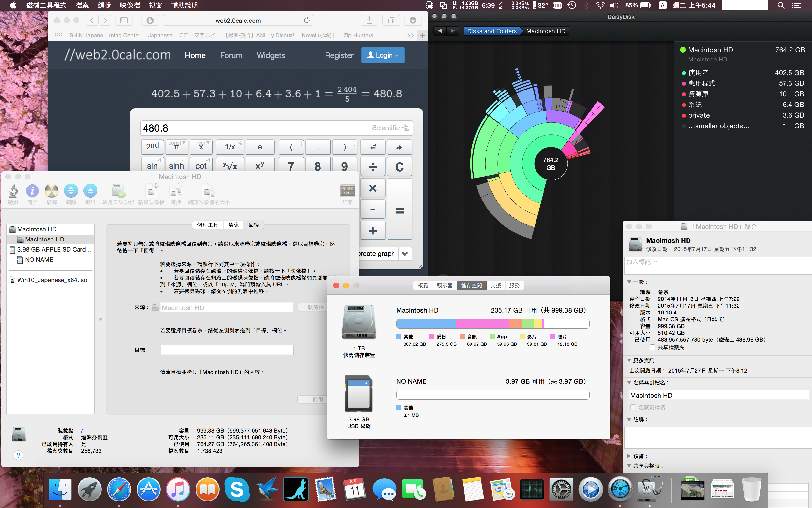Click the Convert image icon in Disk Utility
The image size is (812, 508).
(176, 191)
